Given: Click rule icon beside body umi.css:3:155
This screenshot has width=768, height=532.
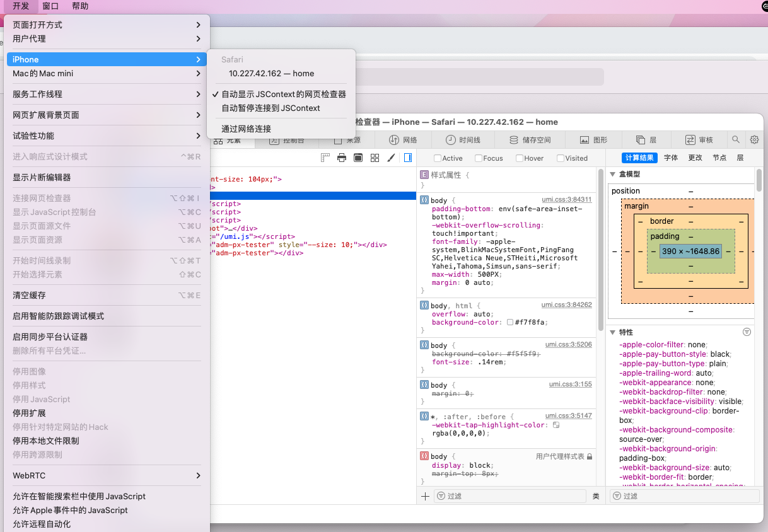Looking at the screenshot, I should (x=424, y=385).
